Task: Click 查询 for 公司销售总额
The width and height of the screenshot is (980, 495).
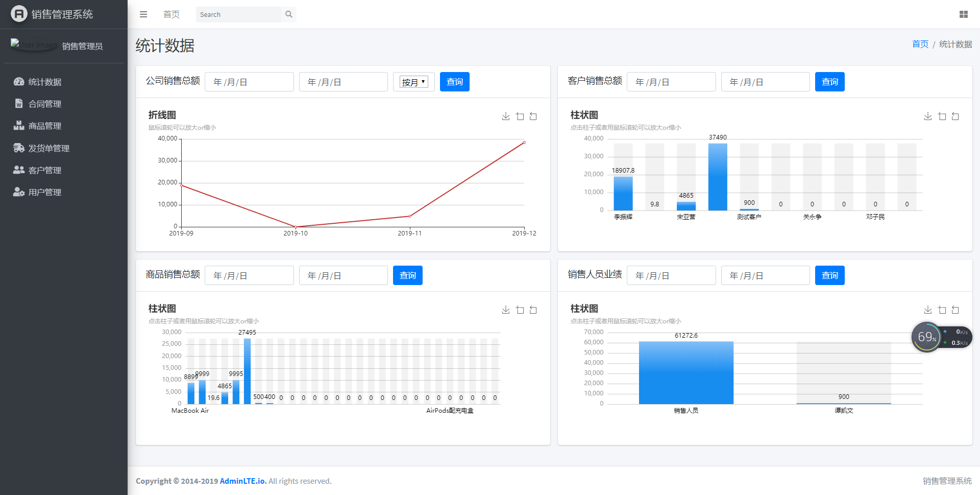Action: tap(454, 82)
